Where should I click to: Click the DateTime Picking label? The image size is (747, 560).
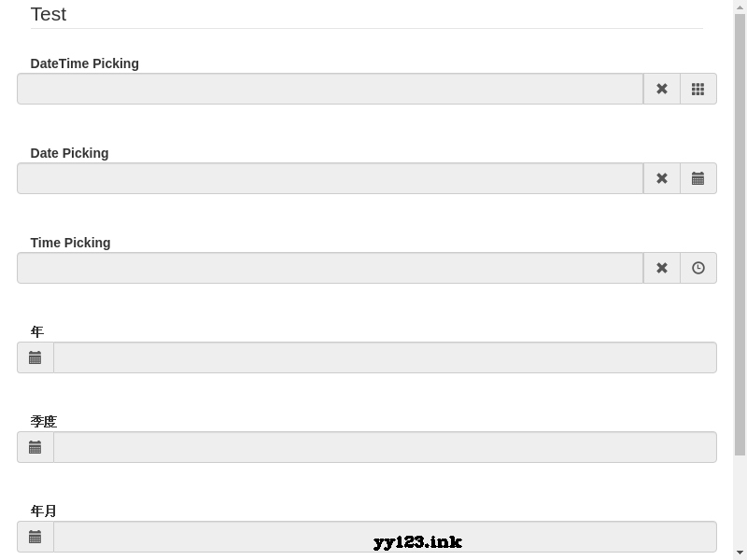tap(84, 63)
